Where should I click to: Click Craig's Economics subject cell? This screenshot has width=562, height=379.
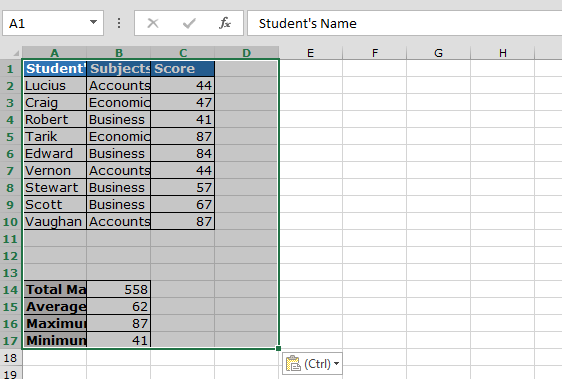[119, 103]
